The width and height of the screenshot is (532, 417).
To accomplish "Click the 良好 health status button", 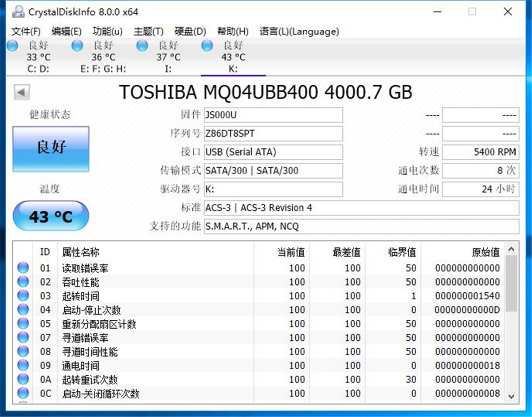I will (x=51, y=149).
